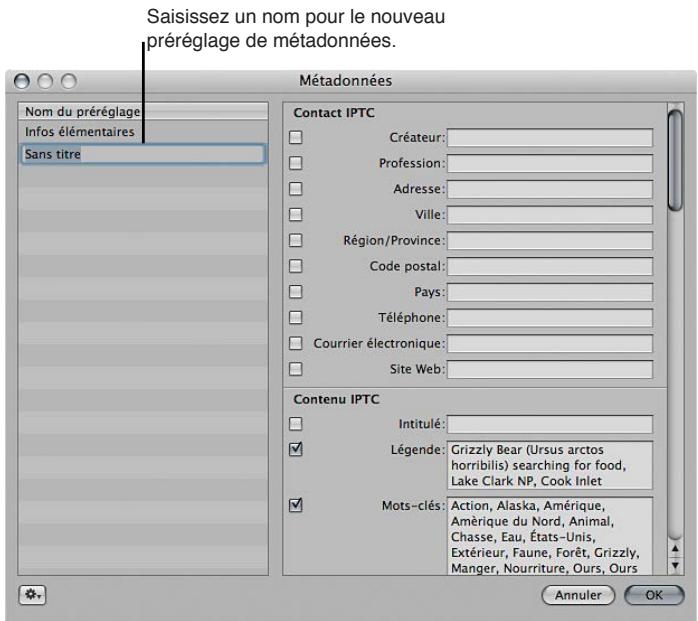Check the Code postal checkbox
Viewport: 698px width, 621px height.
pyautogui.click(x=296, y=266)
